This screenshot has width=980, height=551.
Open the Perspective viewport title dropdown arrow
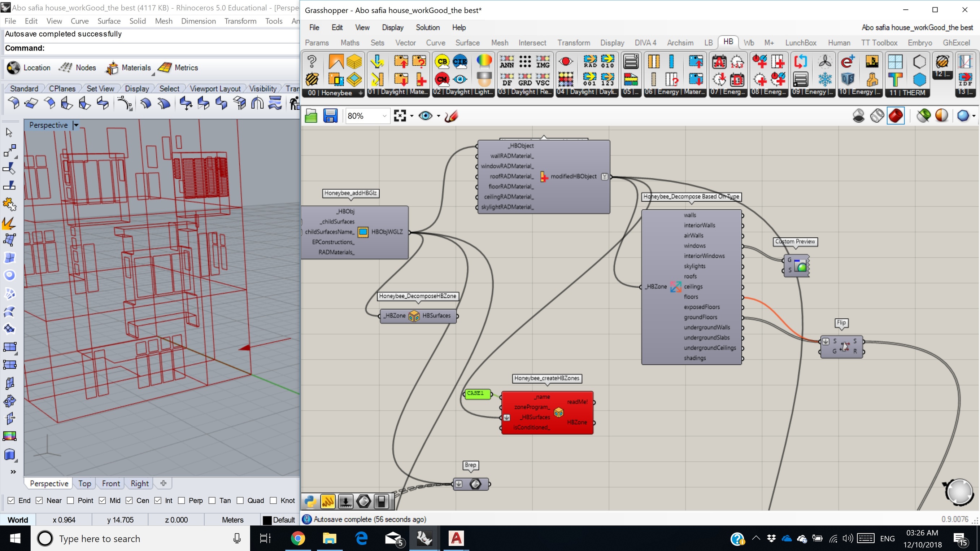pos(76,125)
